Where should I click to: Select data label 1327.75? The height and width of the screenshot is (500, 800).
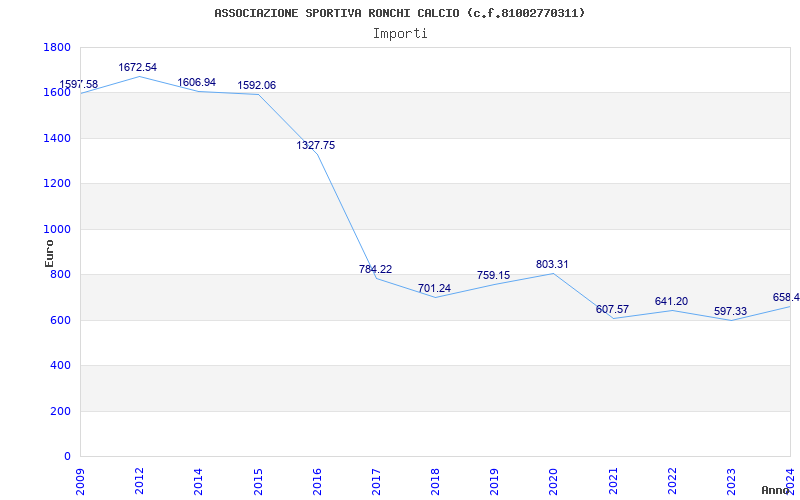pyautogui.click(x=316, y=145)
